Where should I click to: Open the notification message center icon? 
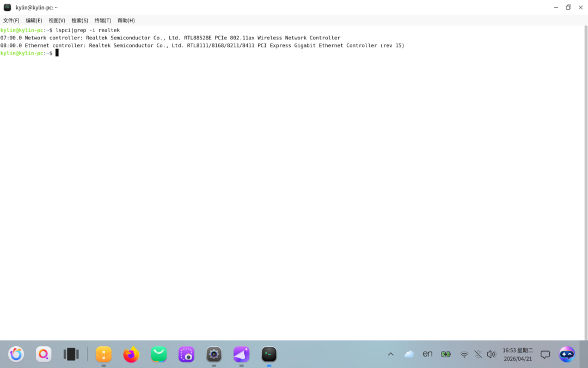545,354
